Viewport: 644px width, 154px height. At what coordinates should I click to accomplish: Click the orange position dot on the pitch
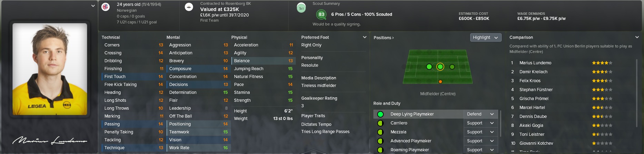[440, 81]
